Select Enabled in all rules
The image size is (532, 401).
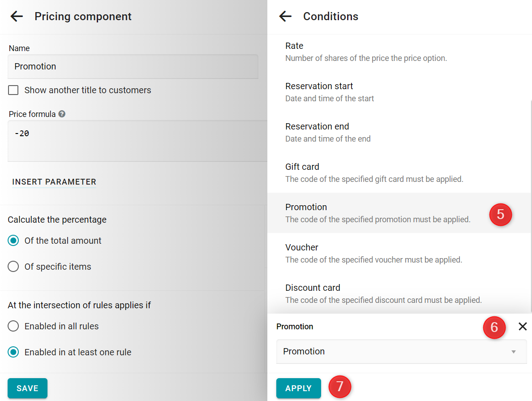pyautogui.click(x=13, y=326)
